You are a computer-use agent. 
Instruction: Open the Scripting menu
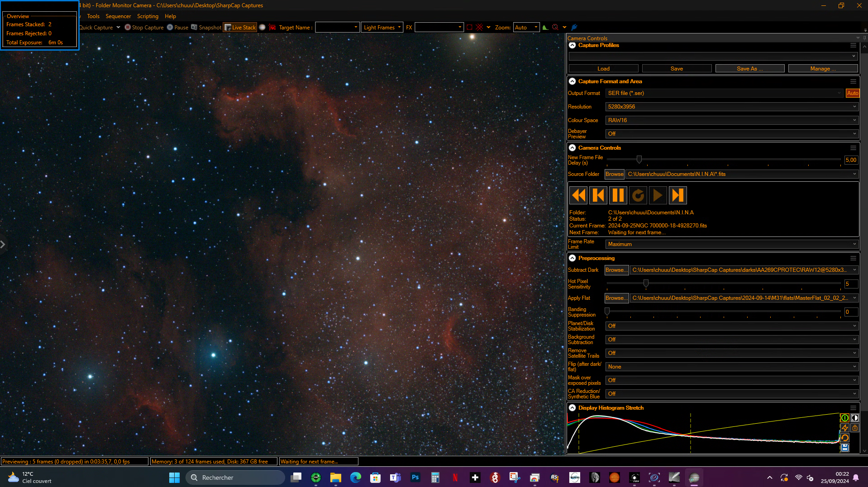click(148, 16)
